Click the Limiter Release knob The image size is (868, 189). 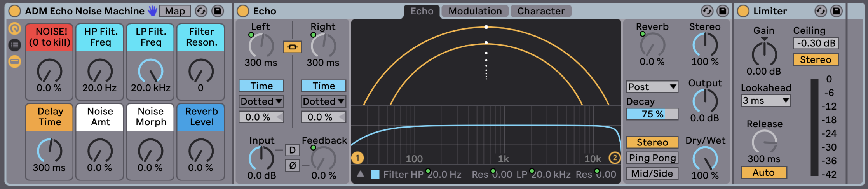[764, 142]
